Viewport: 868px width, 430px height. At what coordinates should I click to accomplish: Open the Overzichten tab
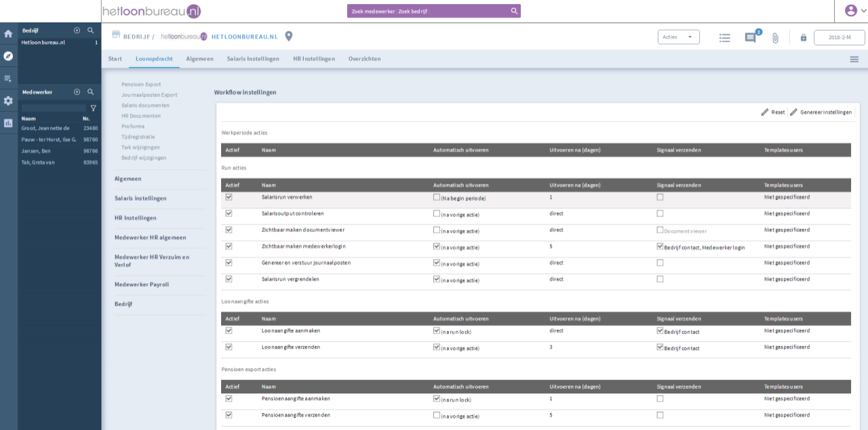[x=364, y=59]
